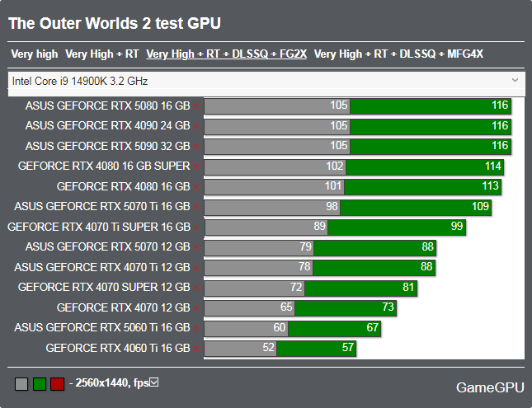This screenshot has width=532, height=408.
Task: Click the red legend color swatch
Action: pos(56,383)
